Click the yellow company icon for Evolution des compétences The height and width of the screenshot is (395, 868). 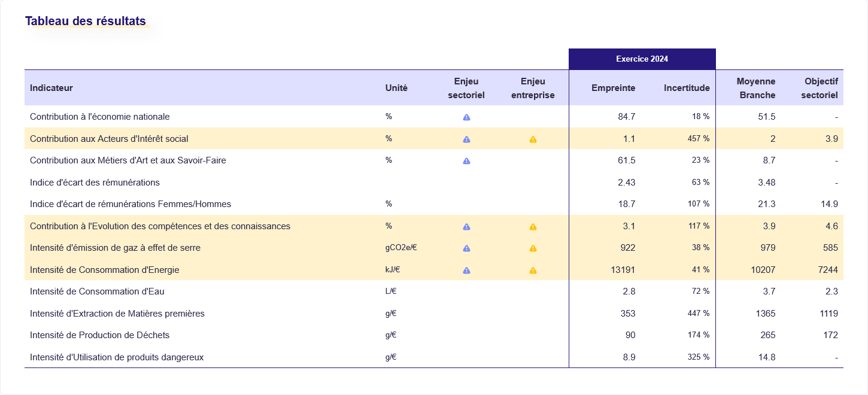[x=533, y=227]
